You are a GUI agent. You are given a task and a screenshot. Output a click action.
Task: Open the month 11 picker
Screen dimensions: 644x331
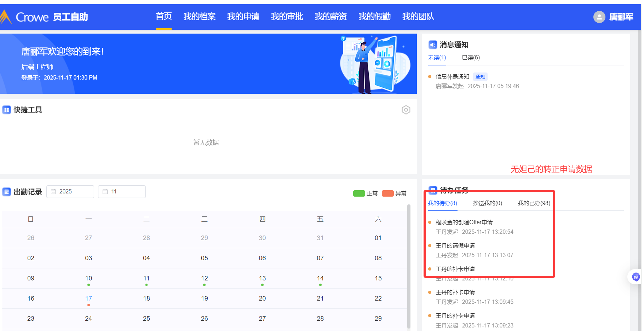coord(122,192)
